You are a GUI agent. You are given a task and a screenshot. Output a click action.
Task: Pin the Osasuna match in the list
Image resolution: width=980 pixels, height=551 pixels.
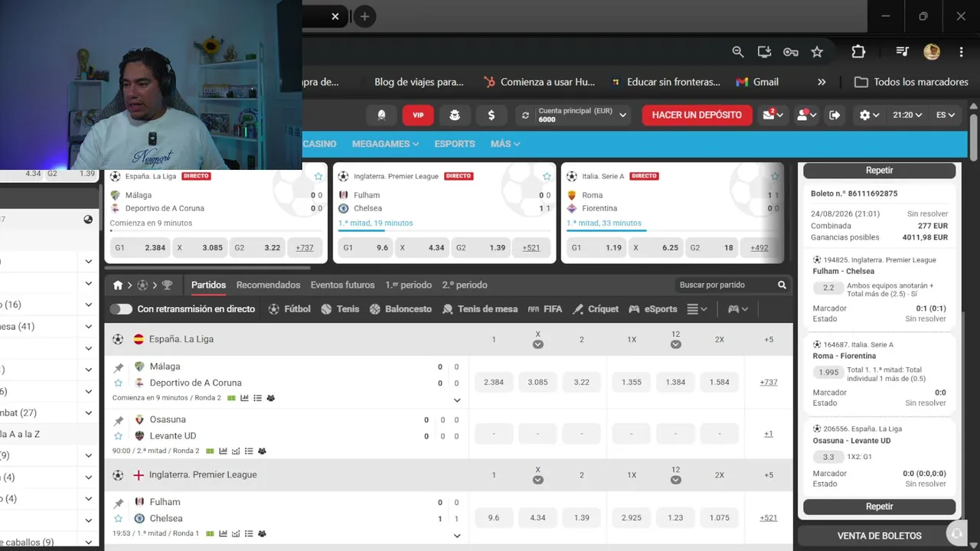click(119, 420)
